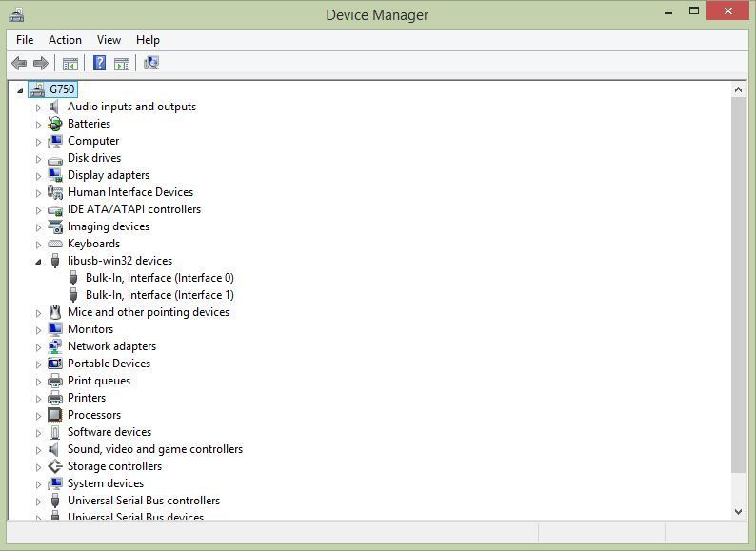Click the Imaging devices camera icon
This screenshot has width=756, height=551.
pos(55,226)
